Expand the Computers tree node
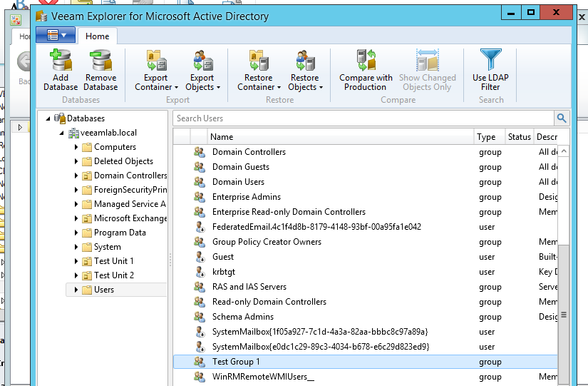This screenshot has height=386, width=588. click(x=76, y=147)
